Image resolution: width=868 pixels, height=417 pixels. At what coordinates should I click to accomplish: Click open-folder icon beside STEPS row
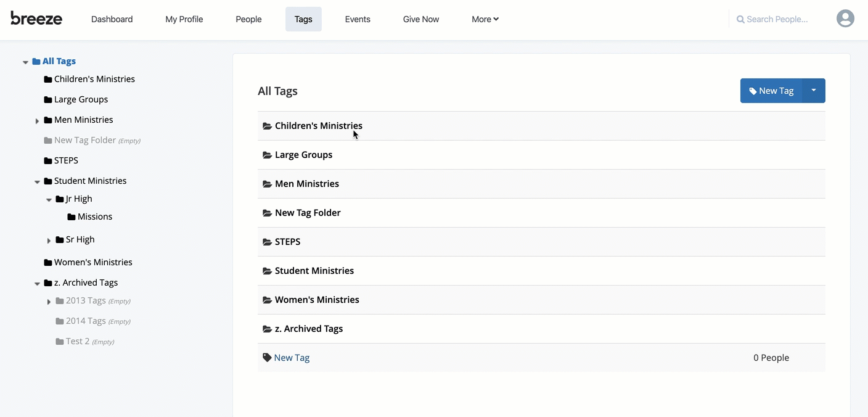(x=267, y=242)
